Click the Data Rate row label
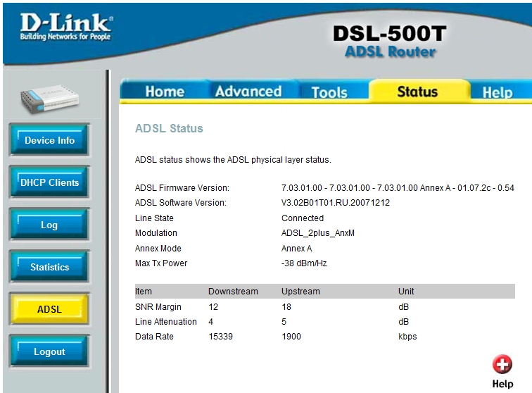The width and height of the screenshot is (532, 393). point(154,337)
